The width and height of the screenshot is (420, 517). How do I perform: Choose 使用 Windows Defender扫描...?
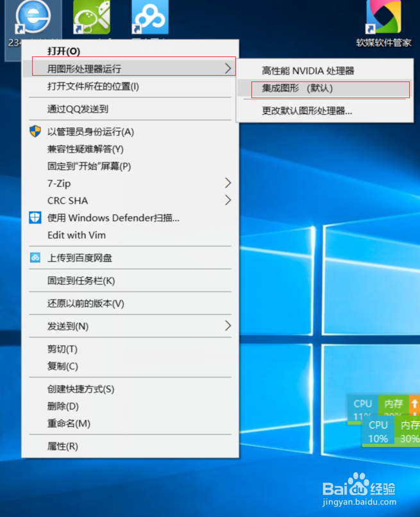[130, 217]
